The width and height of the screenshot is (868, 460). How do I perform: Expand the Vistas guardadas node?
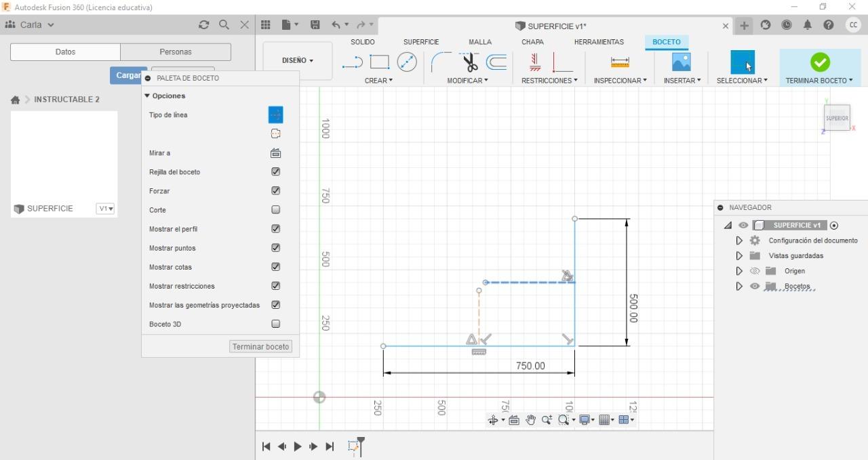tap(739, 256)
